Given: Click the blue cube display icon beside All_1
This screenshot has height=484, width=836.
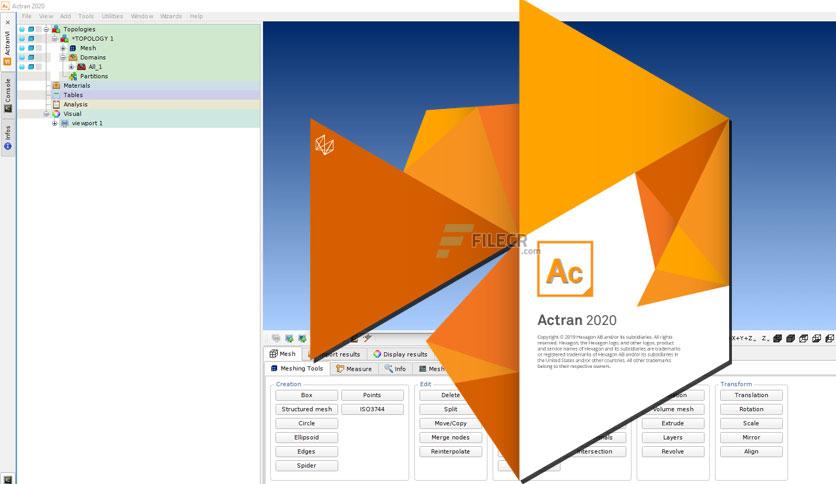Looking at the screenshot, I should (31, 67).
